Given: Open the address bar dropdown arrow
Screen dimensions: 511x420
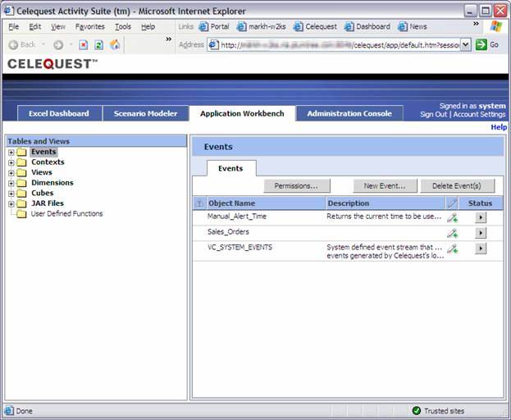Looking at the screenshot, I should pyautogui.click(x=466, y=44).
